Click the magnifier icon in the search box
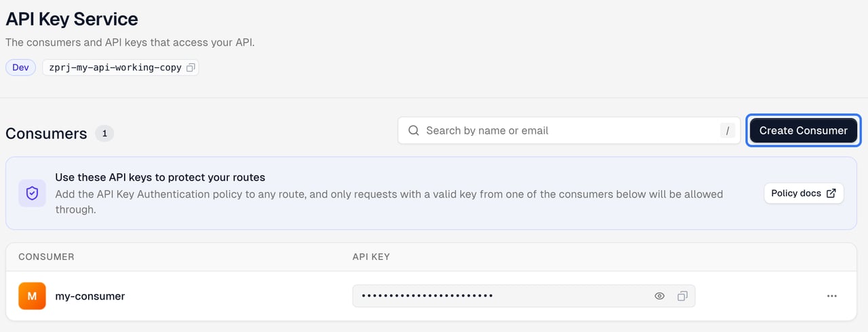This screenshot has height=332, width=868. click(414, 130)
